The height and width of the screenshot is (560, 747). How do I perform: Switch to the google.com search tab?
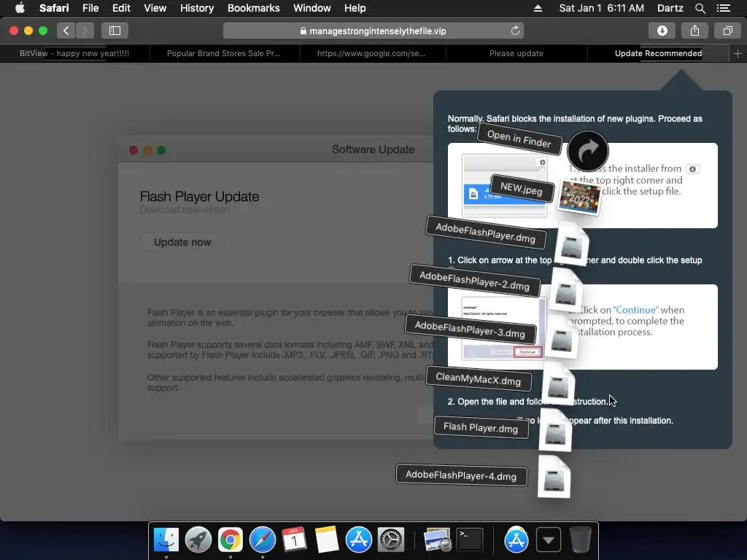(371, 53)
